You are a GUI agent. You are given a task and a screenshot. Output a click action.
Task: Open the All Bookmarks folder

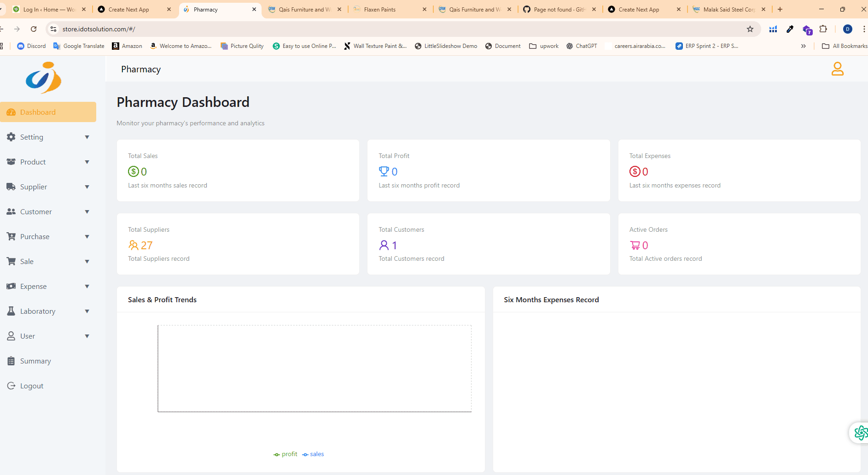(x=845, y=46)
